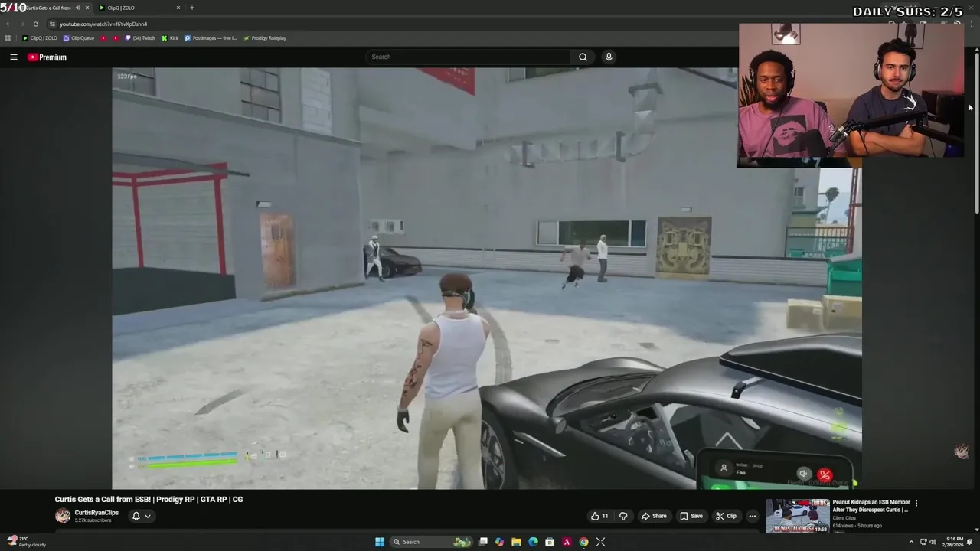
Task: Open Clip Queue bookmark
Action: coord(79,38)
